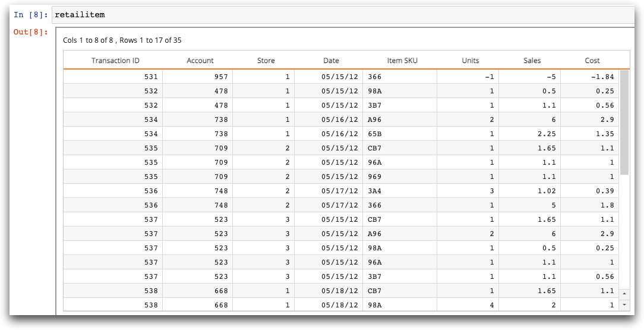Screen dimensions: 644x330
Task: Click Transaction ID 536 in the 3A4 row
Action: click(113, 191)
